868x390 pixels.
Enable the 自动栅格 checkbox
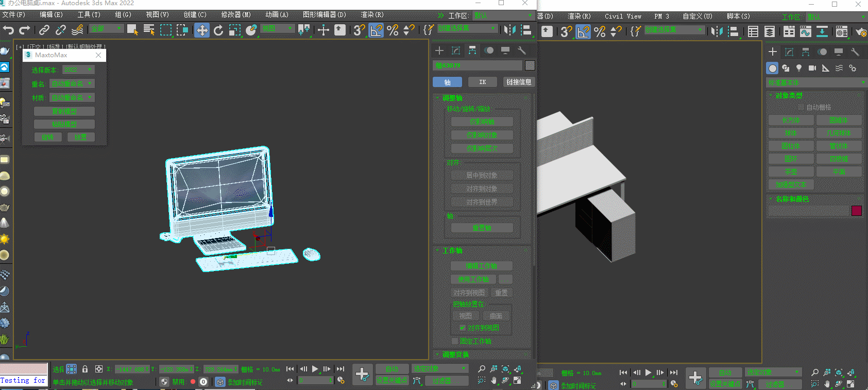coord(801,107)
